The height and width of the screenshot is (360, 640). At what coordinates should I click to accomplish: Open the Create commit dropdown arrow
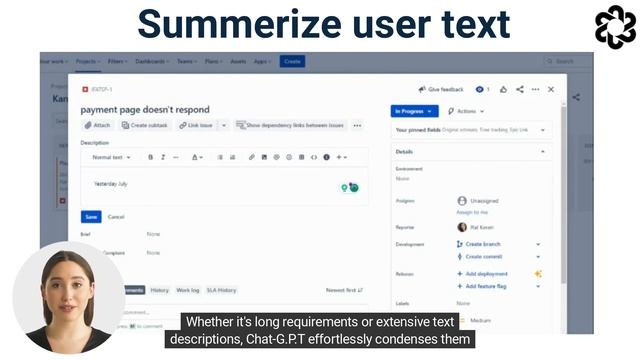538,257
